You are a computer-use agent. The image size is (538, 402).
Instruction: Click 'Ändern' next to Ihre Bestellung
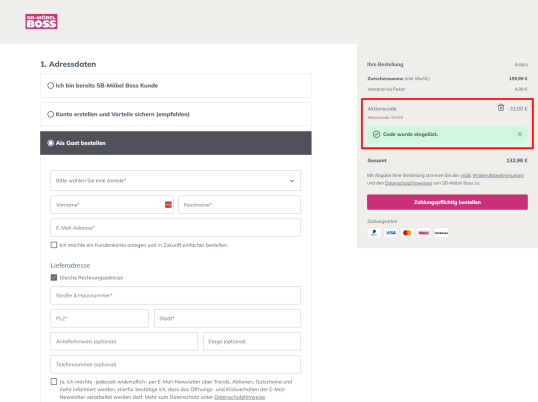521,64
